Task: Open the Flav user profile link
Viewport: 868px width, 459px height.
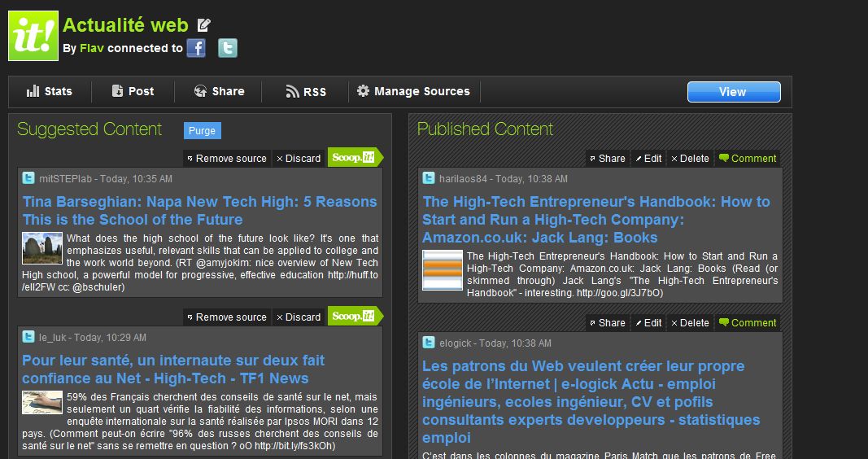Action: pyautogui.click(x=92, y=48)
